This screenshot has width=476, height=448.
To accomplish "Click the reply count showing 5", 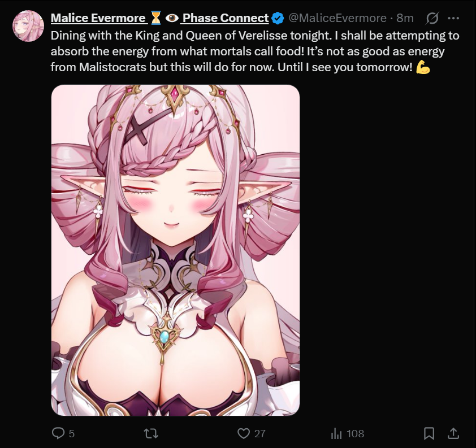I will tap(72, 434).
